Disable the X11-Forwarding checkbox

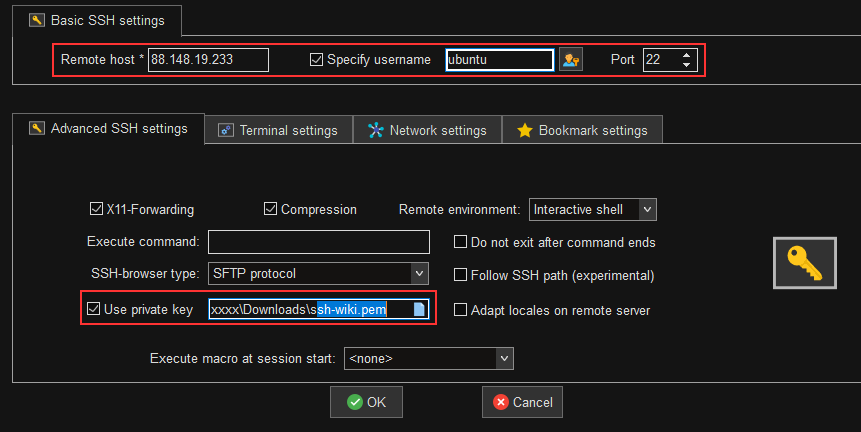pos(96,210)
